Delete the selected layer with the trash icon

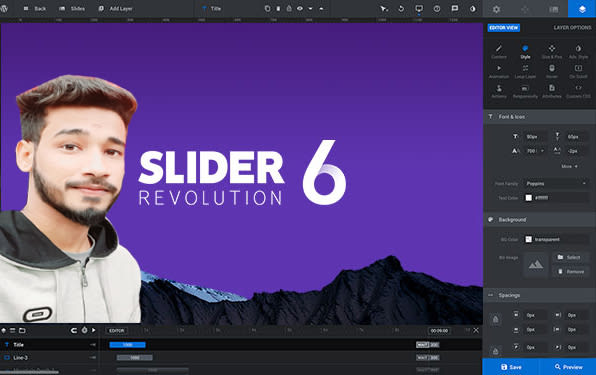point(278,8)
